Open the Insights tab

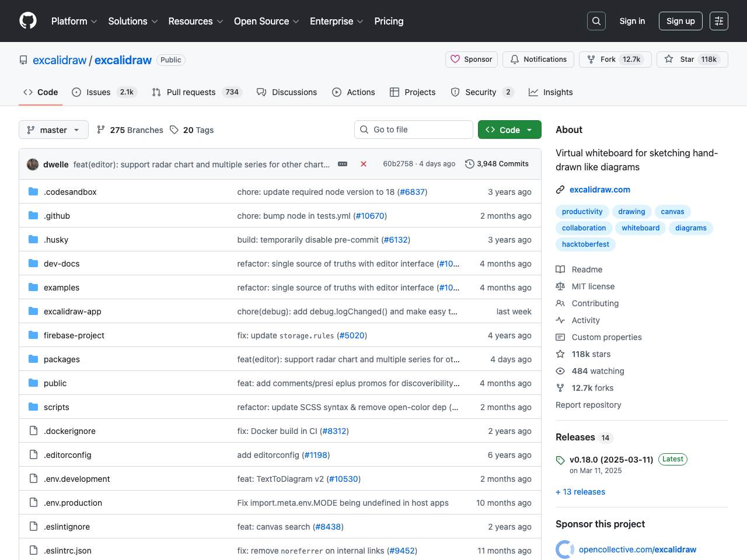pos(550,92)
